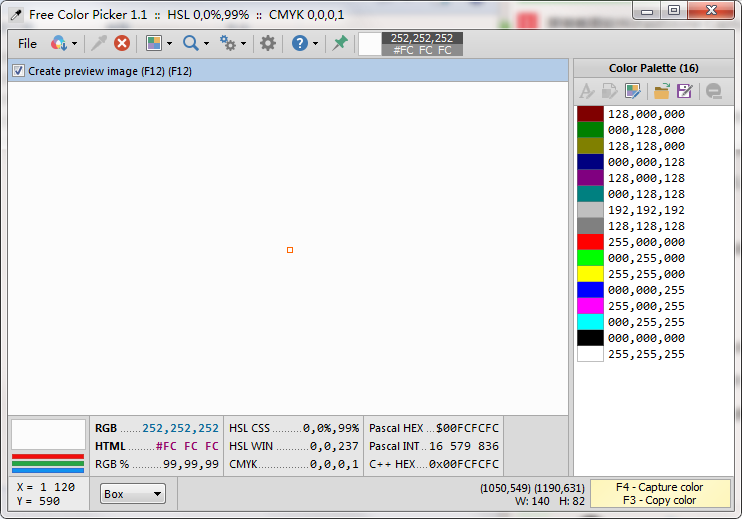Save palette with purple floppy icon
The image size is (742, 519).
pyautogui.click(x=684, y=91)
